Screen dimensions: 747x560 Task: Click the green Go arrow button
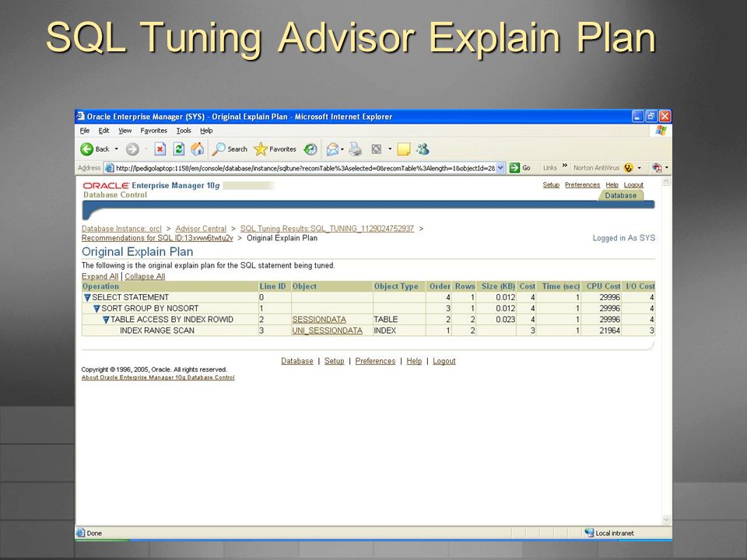coord(514,168)
